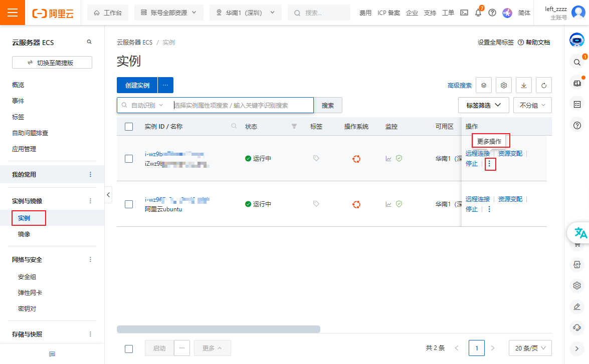Open 镜像 under 实例与镜像
The height and width of the screenshot is (364, 589).
coord(24,234)
